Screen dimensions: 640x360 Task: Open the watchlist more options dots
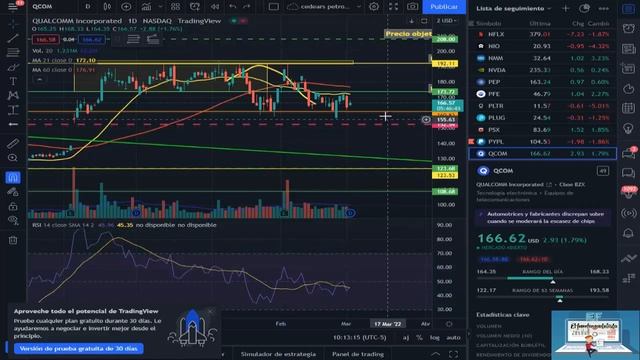[603, 8]
